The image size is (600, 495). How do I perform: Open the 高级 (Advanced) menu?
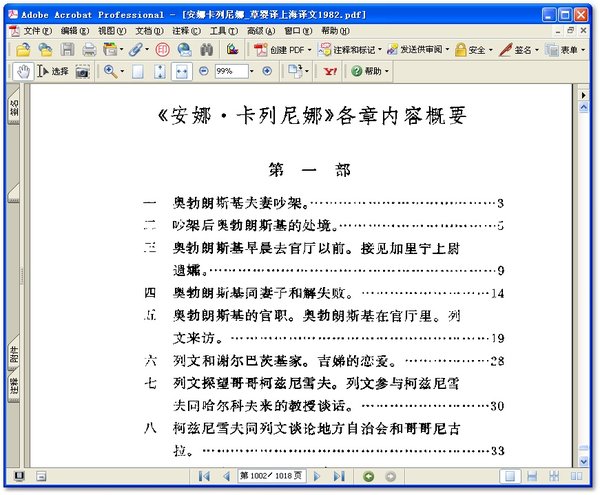click(261, 31)
